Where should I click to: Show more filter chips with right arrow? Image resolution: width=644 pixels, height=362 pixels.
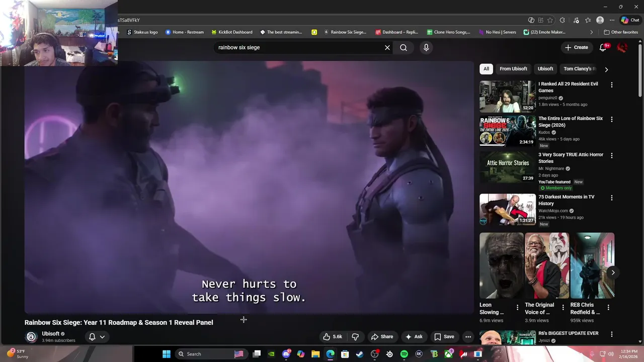click(x=606, y=69)
